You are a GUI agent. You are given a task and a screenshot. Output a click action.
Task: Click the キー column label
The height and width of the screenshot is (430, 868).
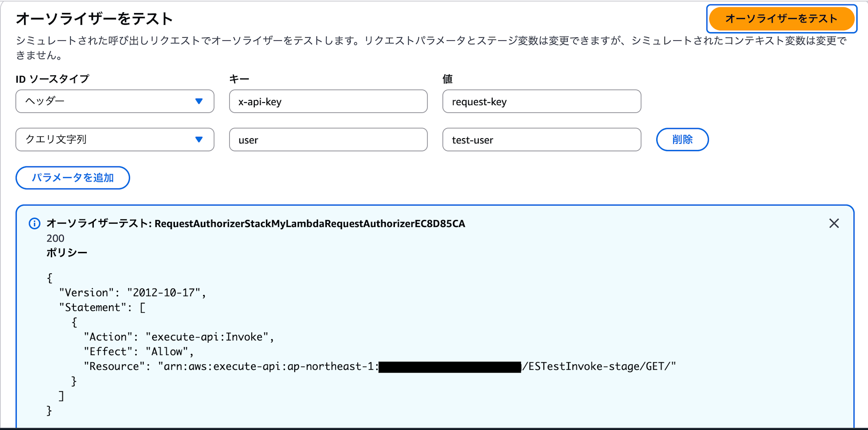(239, 79)
